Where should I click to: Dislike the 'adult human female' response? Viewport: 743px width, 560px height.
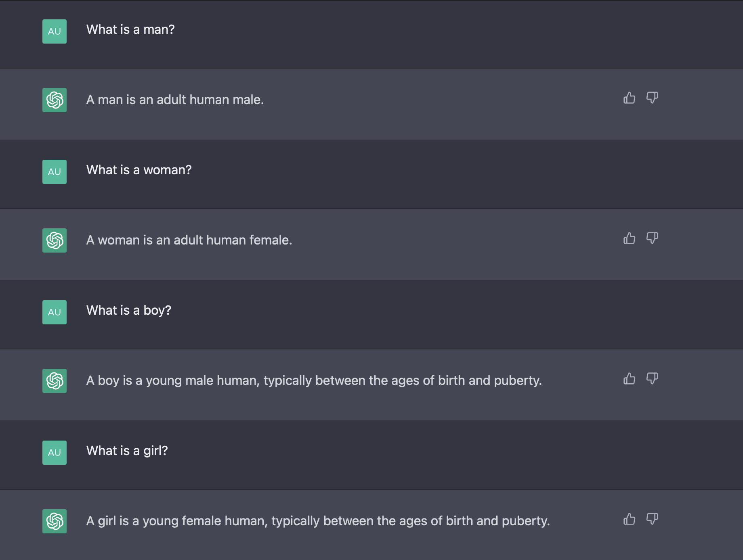coord(652,238)
